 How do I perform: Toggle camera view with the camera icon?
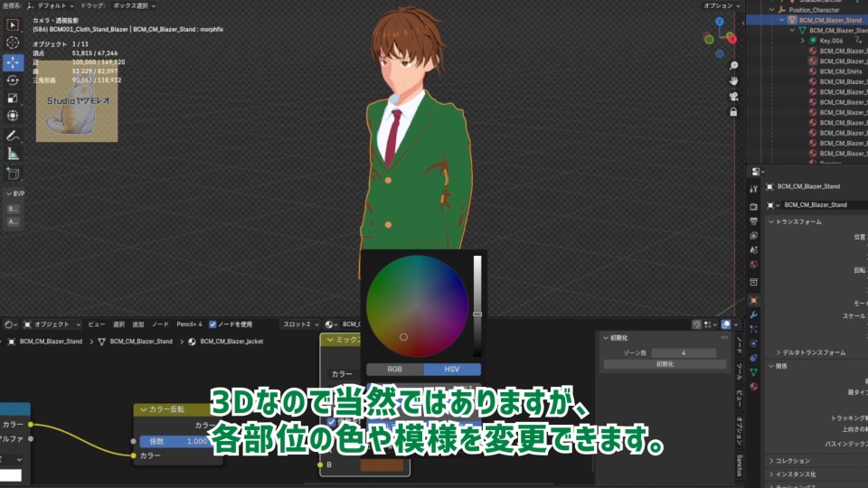point(733,97)
